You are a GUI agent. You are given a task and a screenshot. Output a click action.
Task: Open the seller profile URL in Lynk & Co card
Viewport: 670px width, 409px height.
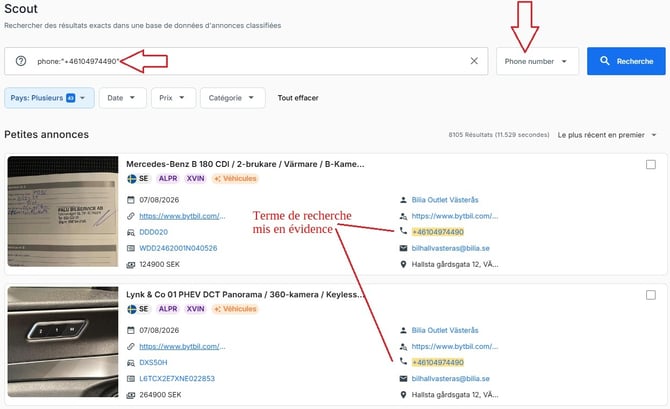pos(455,347)
